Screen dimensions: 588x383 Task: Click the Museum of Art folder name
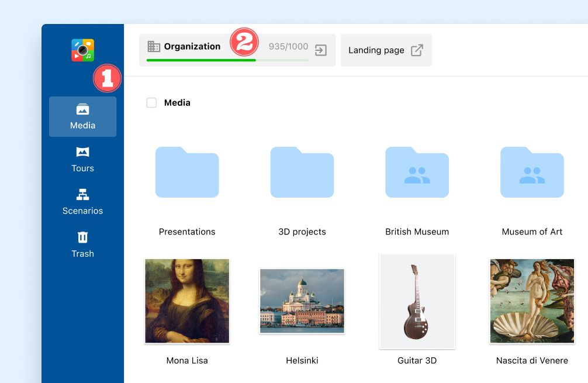(532, 232)
